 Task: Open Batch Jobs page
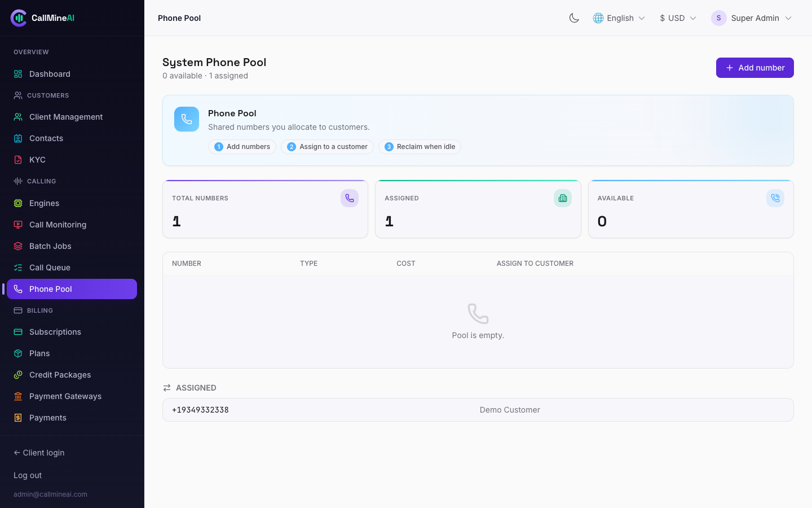72,246
